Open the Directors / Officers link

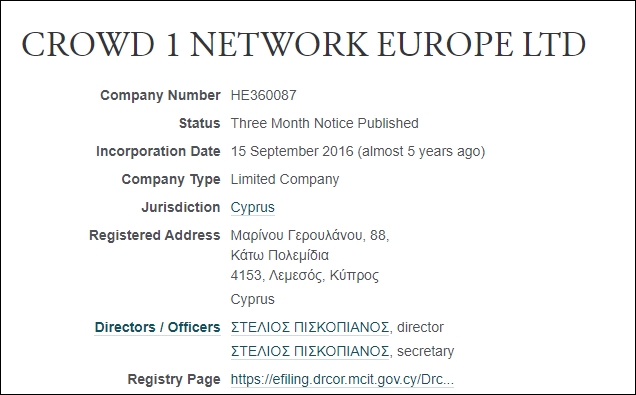click(x=157, y=327)
